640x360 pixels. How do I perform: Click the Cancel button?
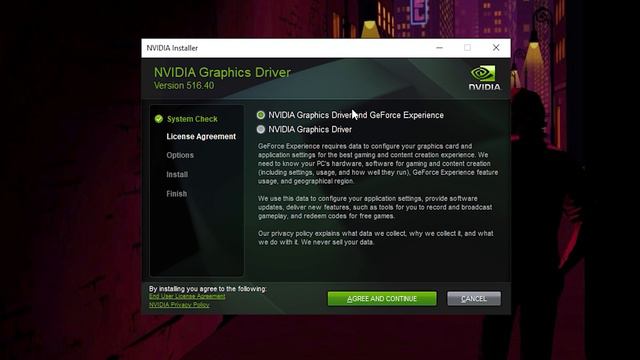(473, 299)
